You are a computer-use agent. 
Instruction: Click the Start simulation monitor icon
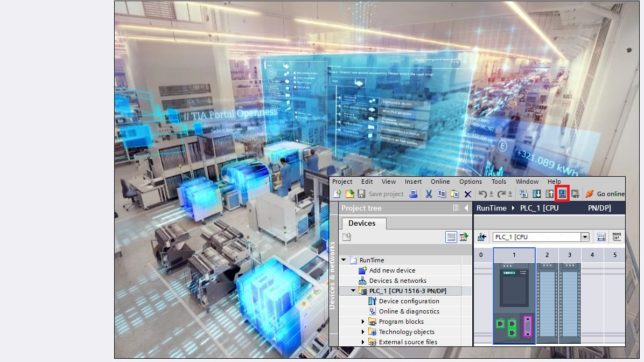point(562,193)
